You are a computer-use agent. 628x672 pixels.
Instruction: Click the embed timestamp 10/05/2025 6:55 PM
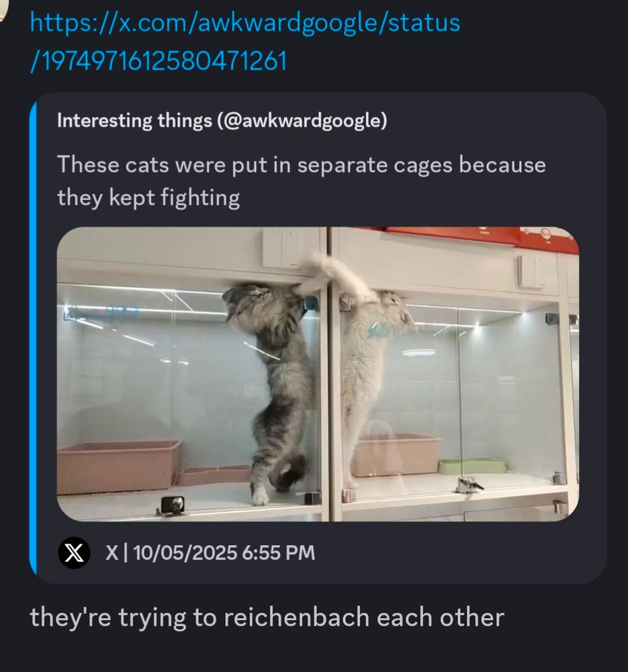tap(224, 552)
